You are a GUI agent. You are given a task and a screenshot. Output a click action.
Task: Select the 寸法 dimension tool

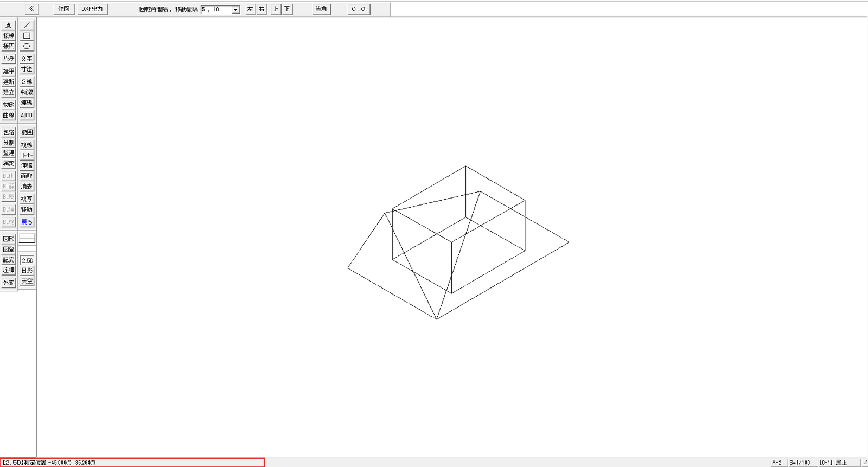click(27, 69)
